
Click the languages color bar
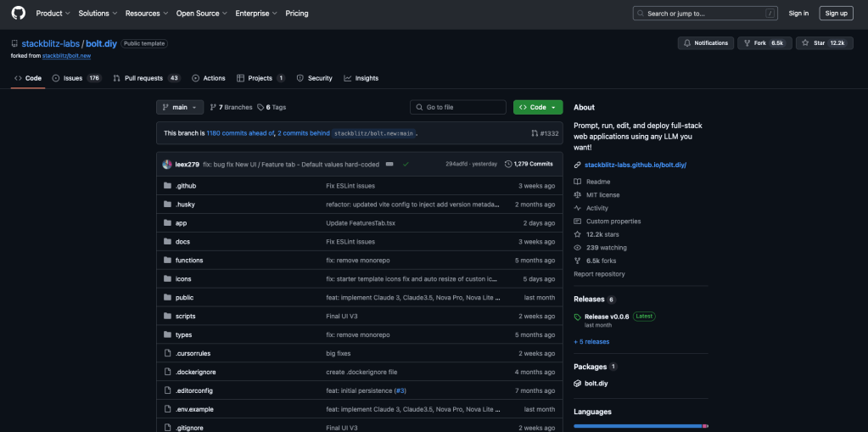point(641,426)
